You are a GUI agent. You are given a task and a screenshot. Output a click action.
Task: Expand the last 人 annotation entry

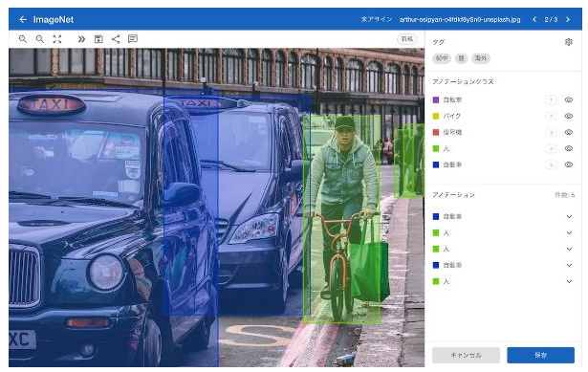[569, 281]
